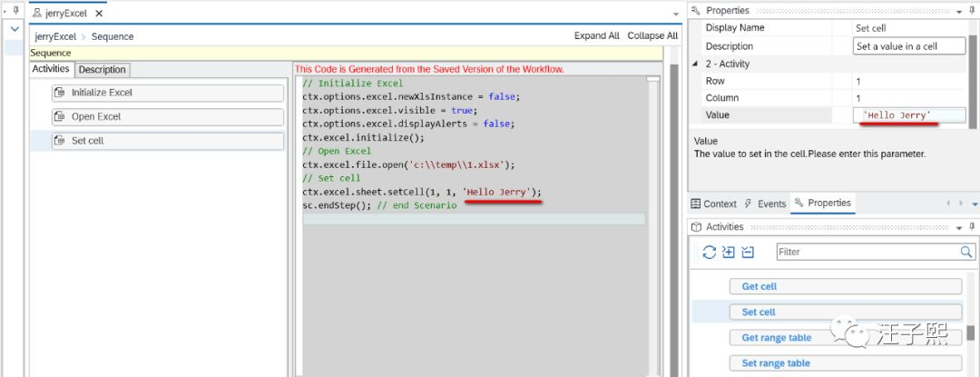The width and height of the screenshot is (980, 377).
Task: Click the Set cell activity icon in sequence
Action: pos(60,142)
